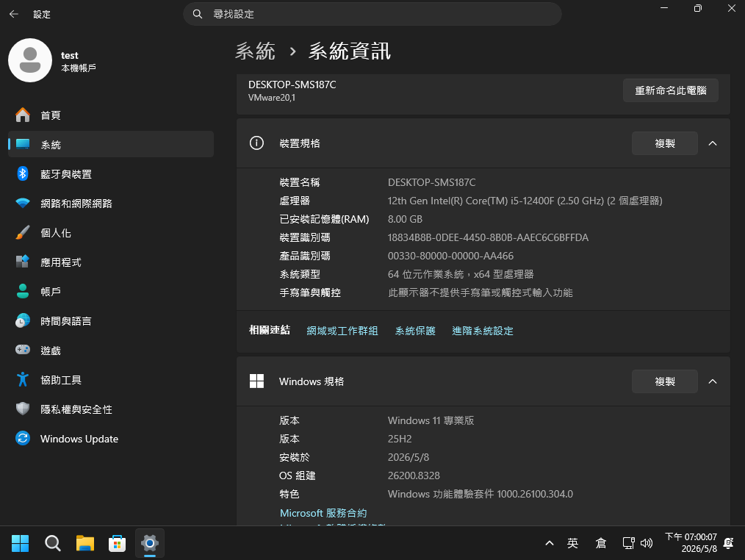This screenshot has height=560, width=745.
Task: Collapse the Windows 規格 section chevron
Action: pos(713,381)
